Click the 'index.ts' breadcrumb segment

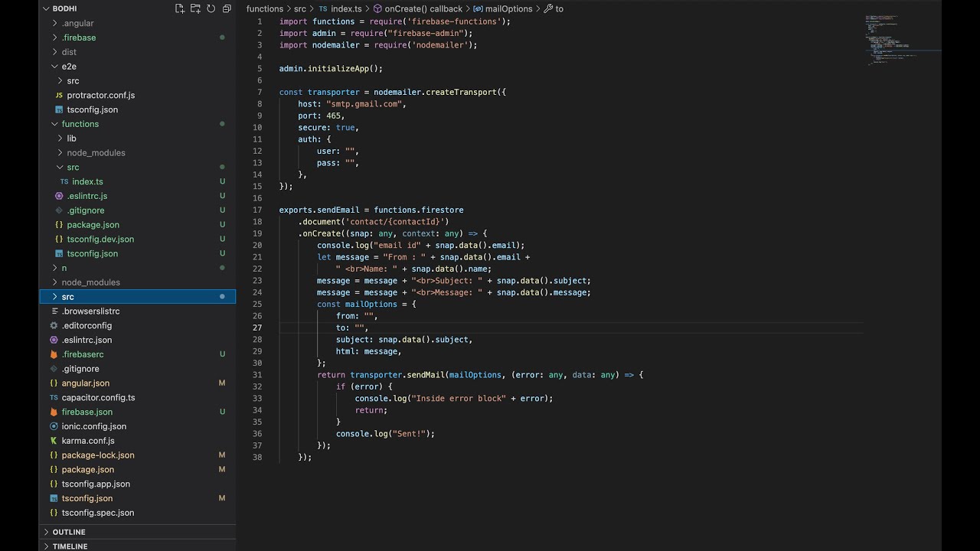click(346, 9)
